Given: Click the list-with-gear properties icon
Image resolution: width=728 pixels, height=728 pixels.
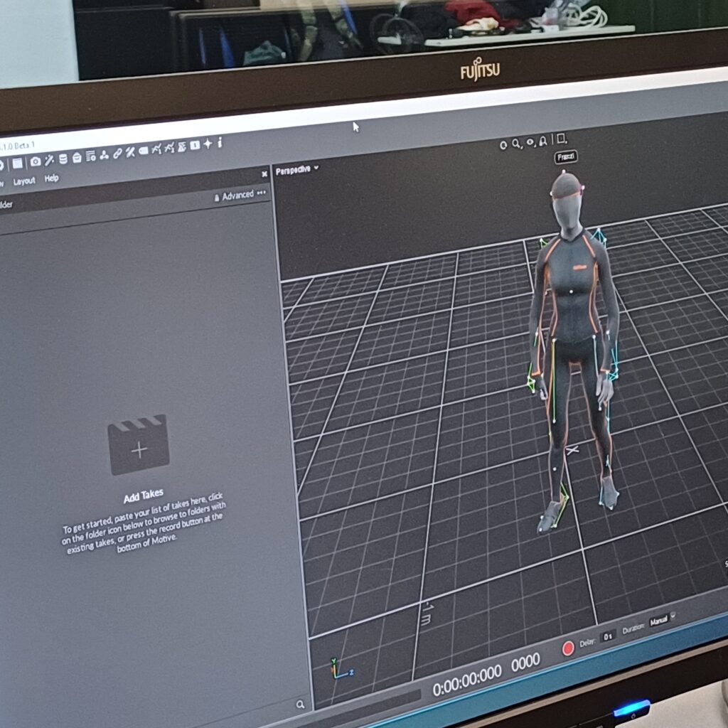Looking at the screenshot, I should (90, 156).
